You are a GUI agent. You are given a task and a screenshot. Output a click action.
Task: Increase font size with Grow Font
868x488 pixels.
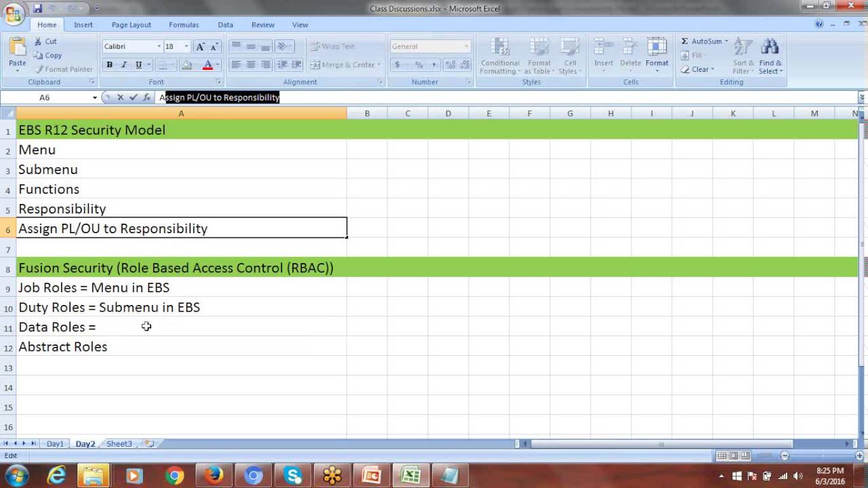click(200, 47)
